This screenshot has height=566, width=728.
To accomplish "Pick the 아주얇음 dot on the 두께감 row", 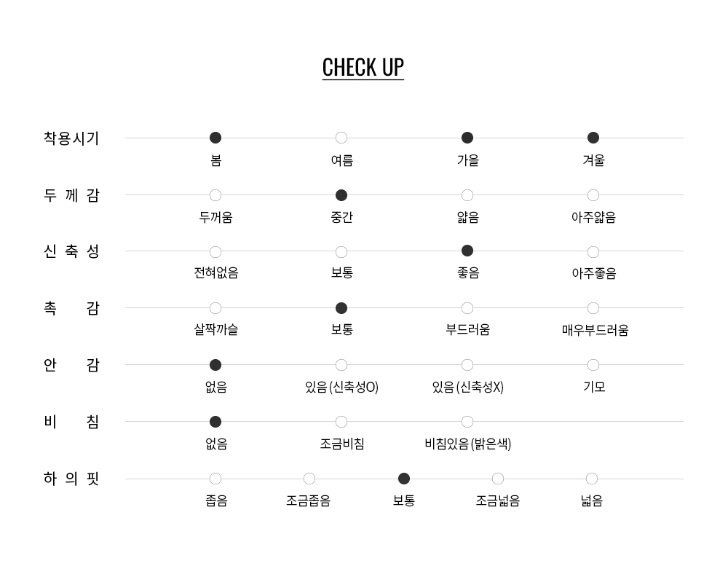I will 593,195.
